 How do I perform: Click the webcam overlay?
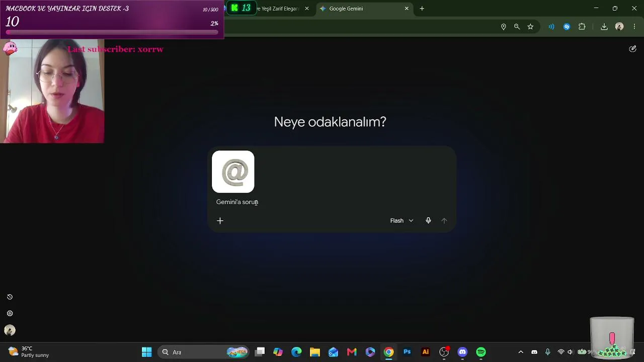[x=52, y=91]
